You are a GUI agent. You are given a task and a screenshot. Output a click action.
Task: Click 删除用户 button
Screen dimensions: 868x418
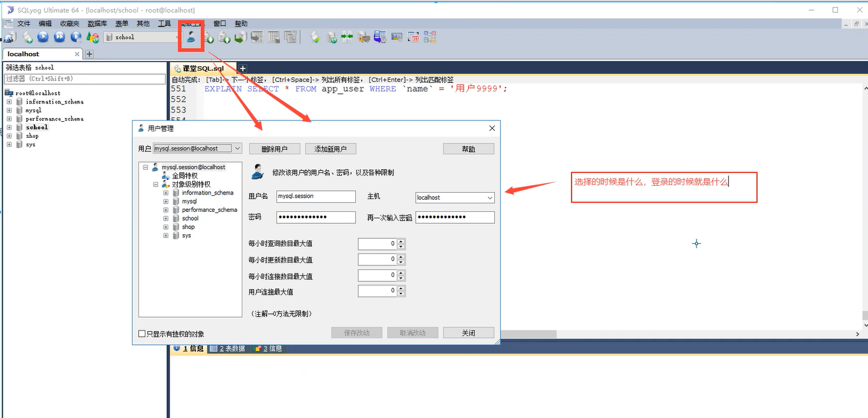(274, 149)
